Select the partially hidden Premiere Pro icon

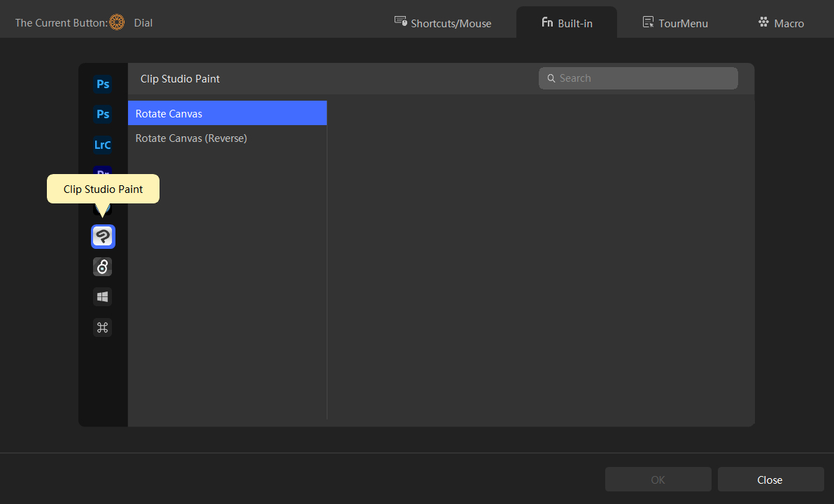[x=103, y=170]
